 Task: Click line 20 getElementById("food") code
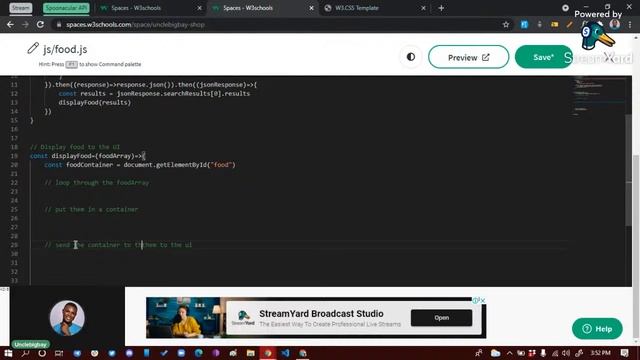140,165
